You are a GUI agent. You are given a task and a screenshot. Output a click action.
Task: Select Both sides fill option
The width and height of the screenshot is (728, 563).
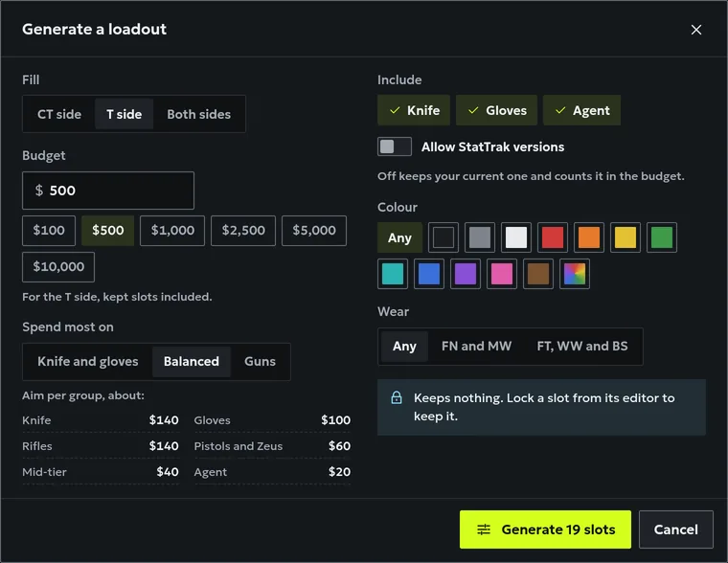click(198, 114)
